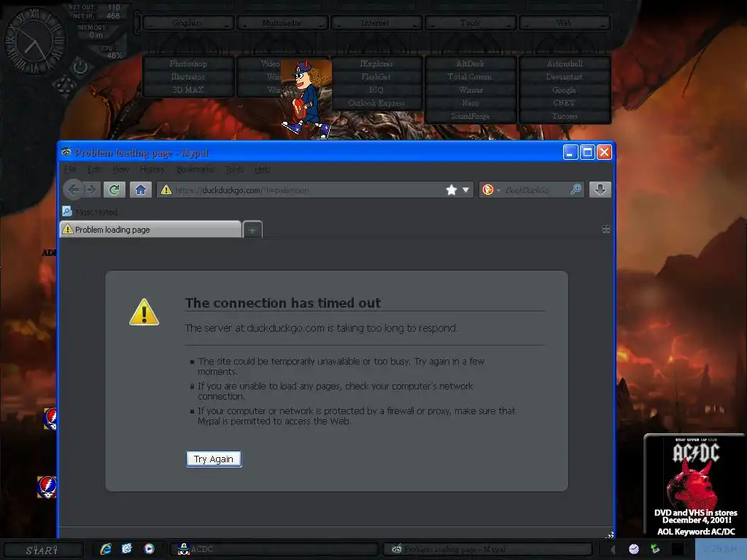The width and height of the screenshot is (747, 560).
Task: Click the AC/DC DVD advertisement thumbnail
Action: [x=695, y=485]
